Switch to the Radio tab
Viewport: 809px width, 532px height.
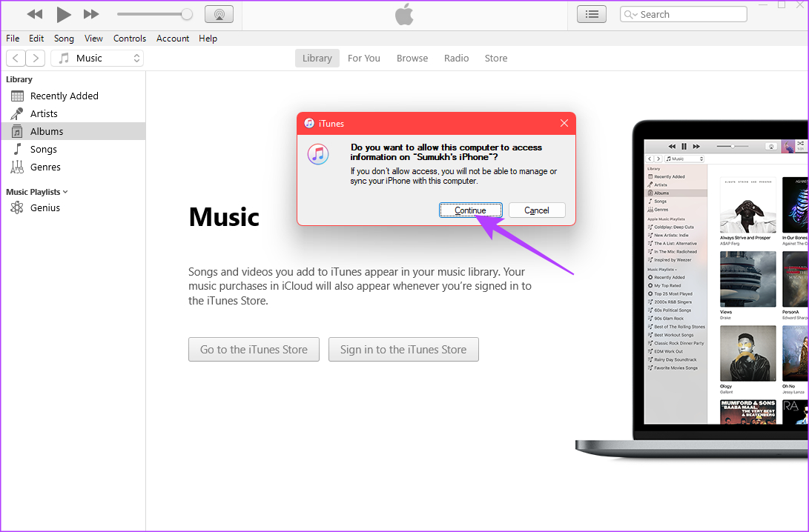click(x=456, y=58)
